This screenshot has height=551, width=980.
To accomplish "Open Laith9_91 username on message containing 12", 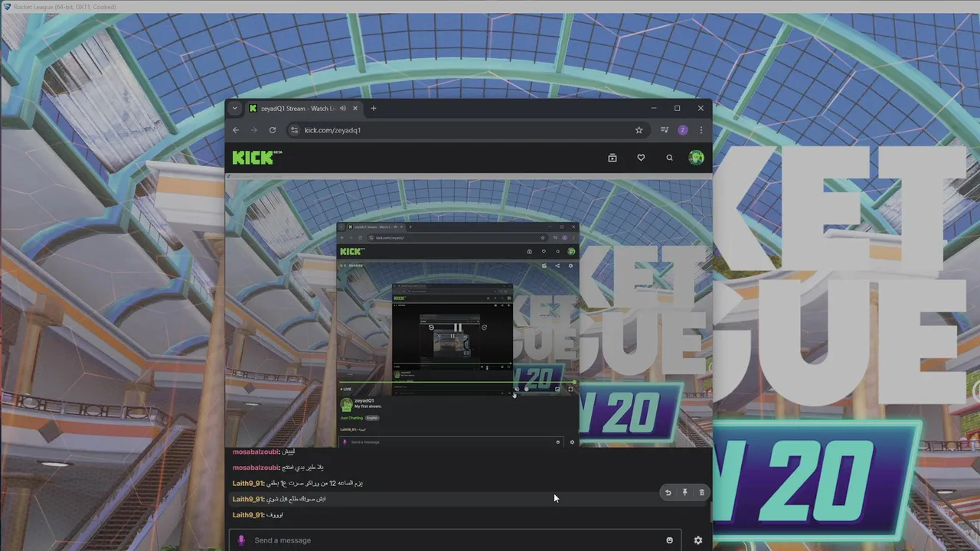I will pos(248,483).
